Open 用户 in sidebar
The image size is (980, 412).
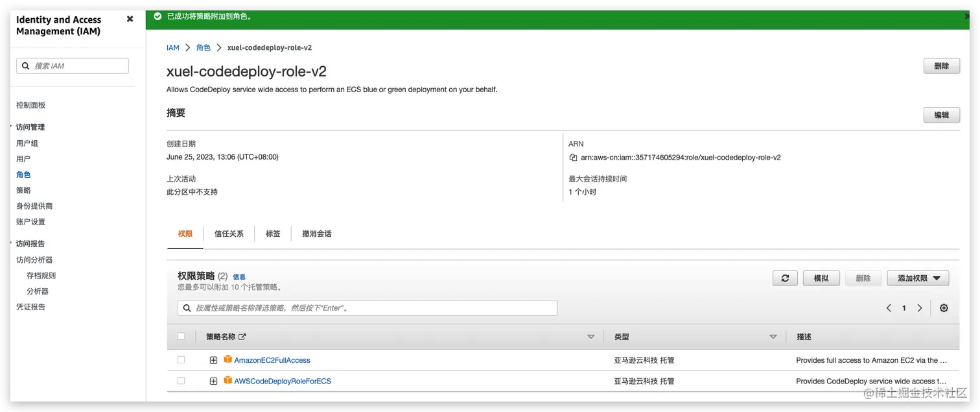coord(23,159)
